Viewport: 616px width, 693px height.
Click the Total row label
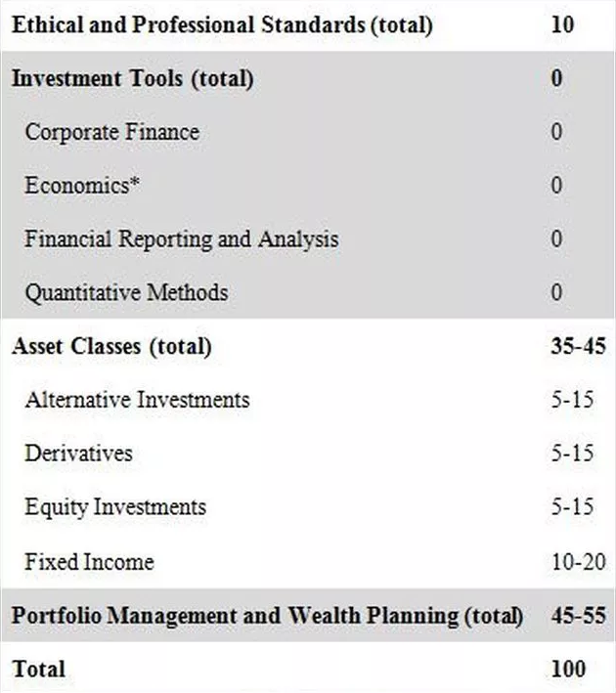pyautogui.click(x=38, y=670)
